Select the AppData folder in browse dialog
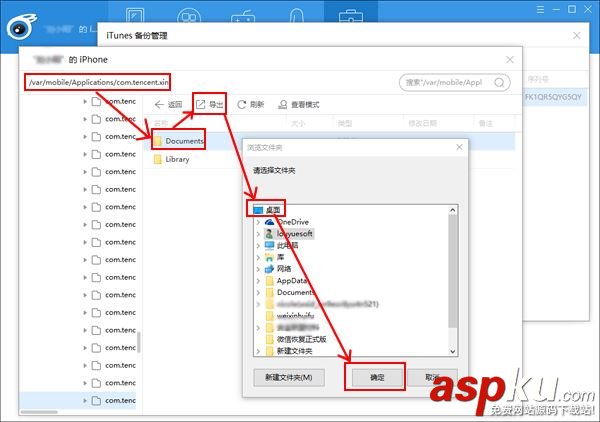This screenshot has width=600, height=422. (x=286, y=280)
